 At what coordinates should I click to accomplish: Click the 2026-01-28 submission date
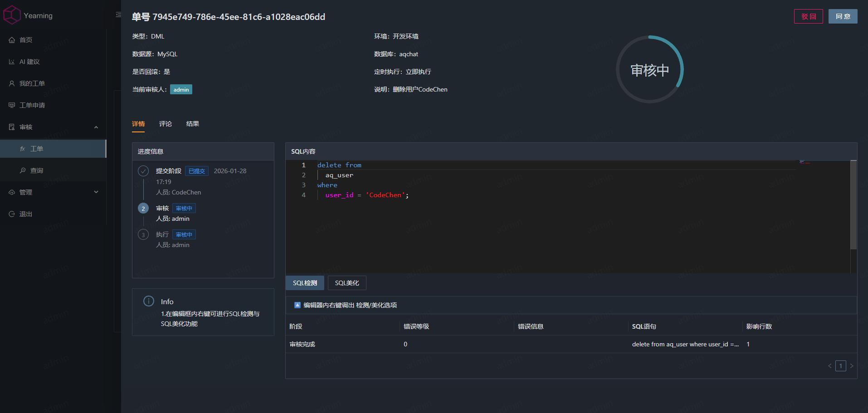tap(230, 171)
